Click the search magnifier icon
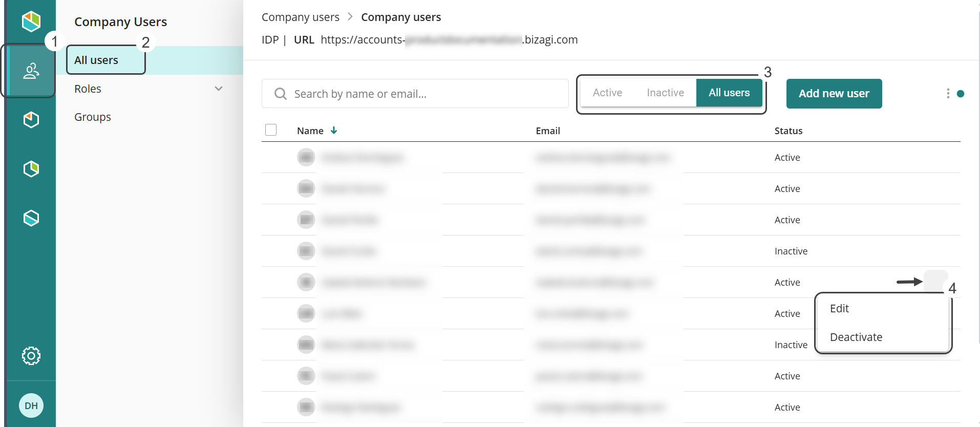 (280, 94)
